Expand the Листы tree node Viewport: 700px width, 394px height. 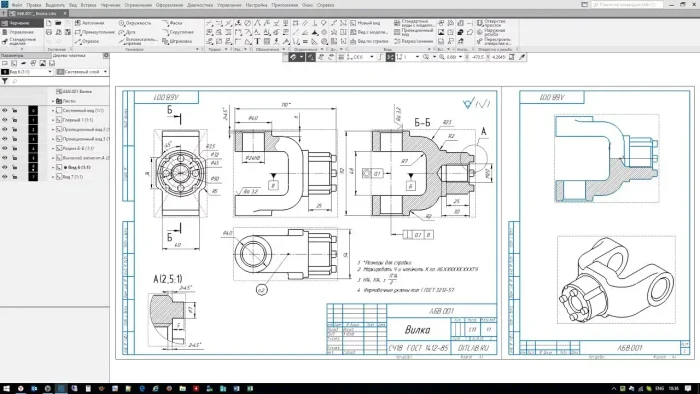(53, 101)
